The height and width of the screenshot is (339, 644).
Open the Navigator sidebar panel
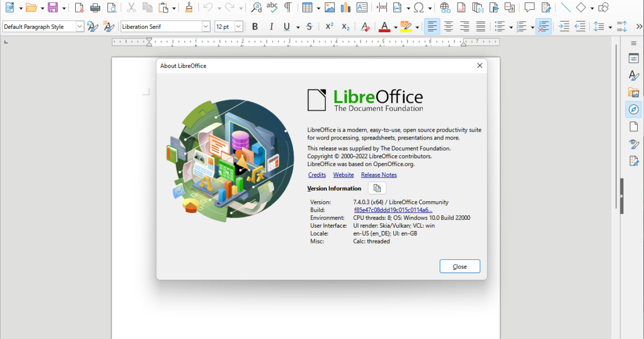(x=633, y=109)
